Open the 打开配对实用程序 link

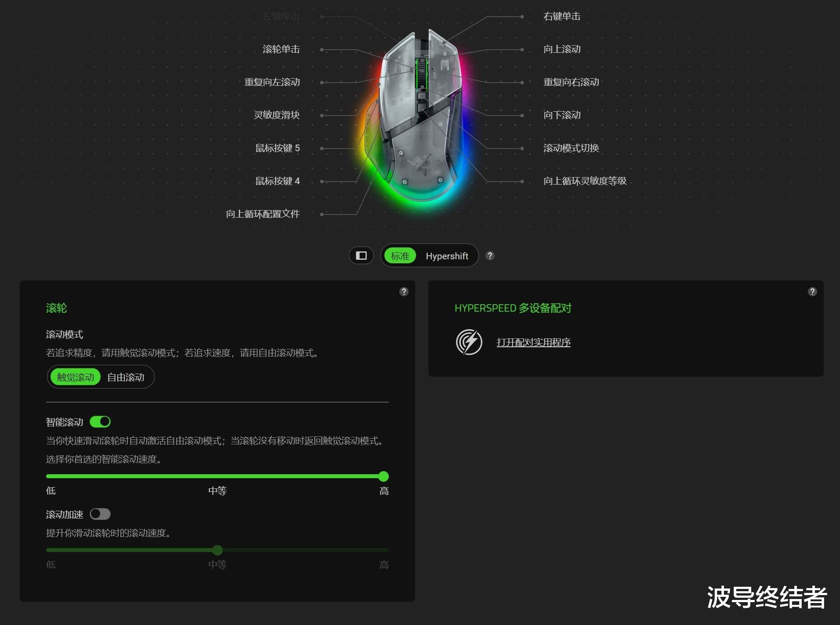533,342
